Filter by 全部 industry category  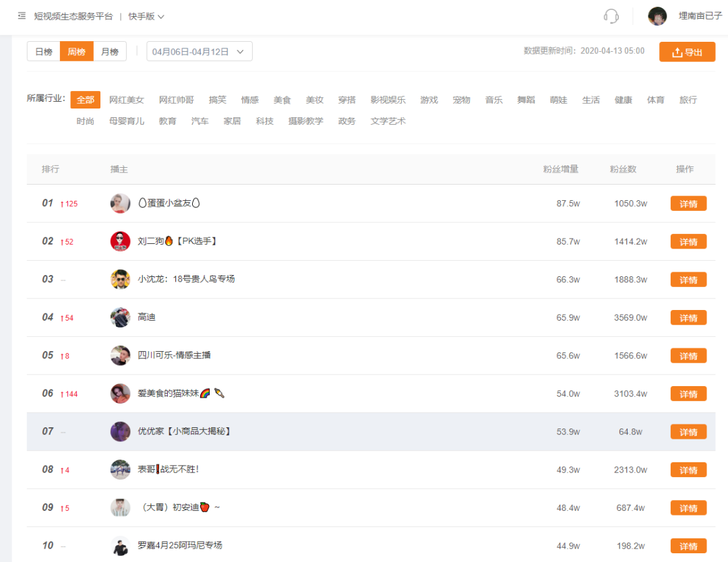(x=86, y=100)
